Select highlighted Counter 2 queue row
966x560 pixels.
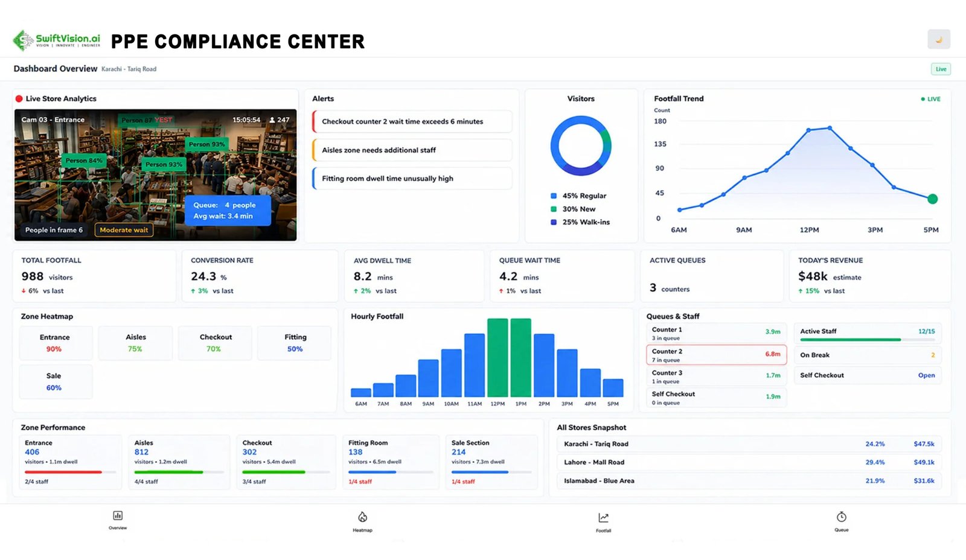(x=717, y=355)
